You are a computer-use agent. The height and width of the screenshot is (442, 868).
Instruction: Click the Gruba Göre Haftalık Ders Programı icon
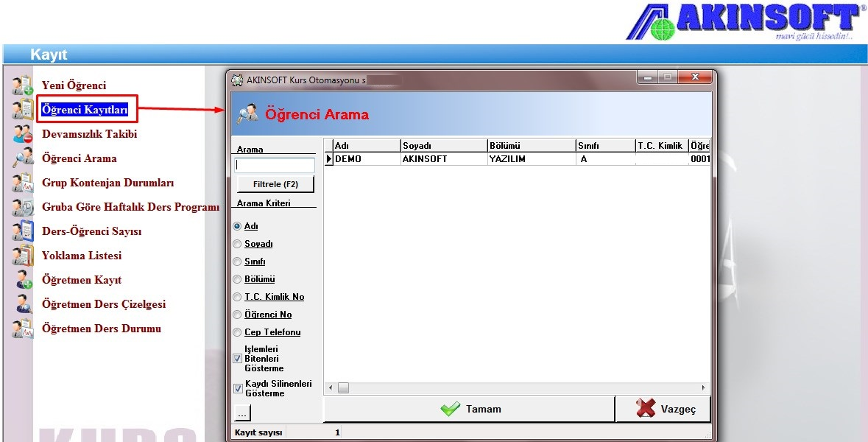point(23,207)
